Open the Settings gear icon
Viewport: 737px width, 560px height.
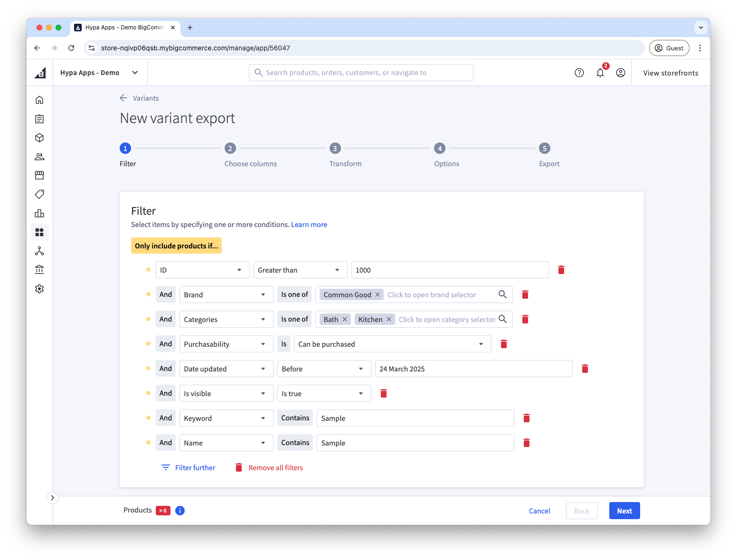click(x=39, y=288)
